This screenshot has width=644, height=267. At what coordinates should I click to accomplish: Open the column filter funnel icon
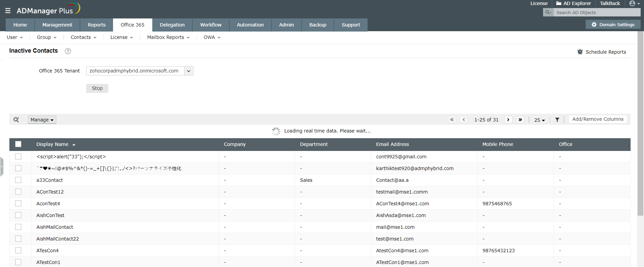[557, 120]
